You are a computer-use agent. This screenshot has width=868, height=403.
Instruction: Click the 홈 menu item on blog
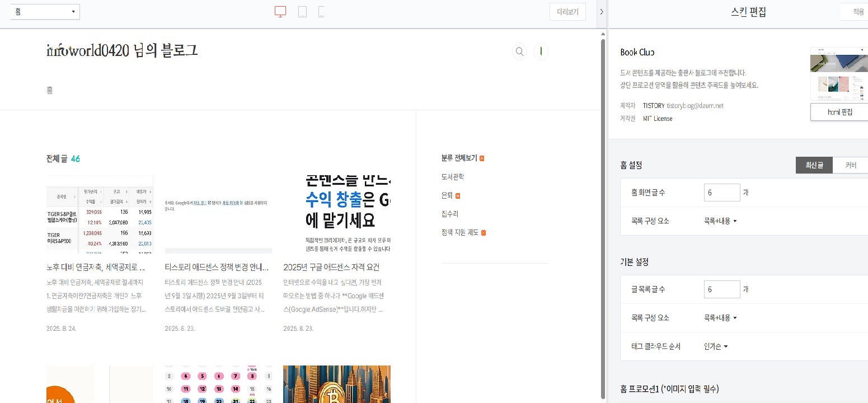click(50, 90)
